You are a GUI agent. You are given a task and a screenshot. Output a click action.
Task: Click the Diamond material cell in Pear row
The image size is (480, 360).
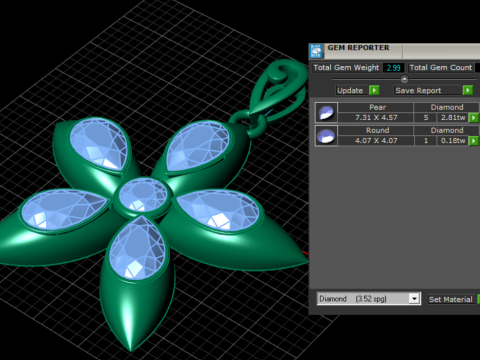[x=447, y=107]
